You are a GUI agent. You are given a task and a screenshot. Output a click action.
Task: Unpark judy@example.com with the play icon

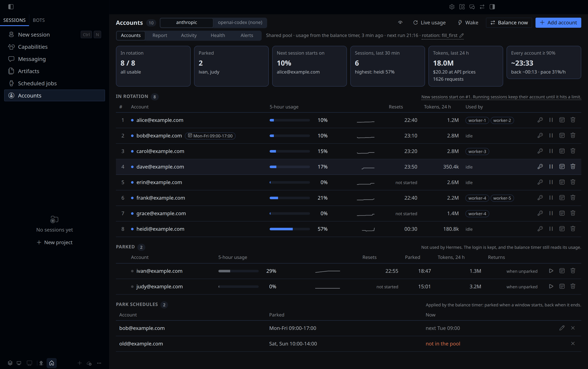[x=551, y=286]
